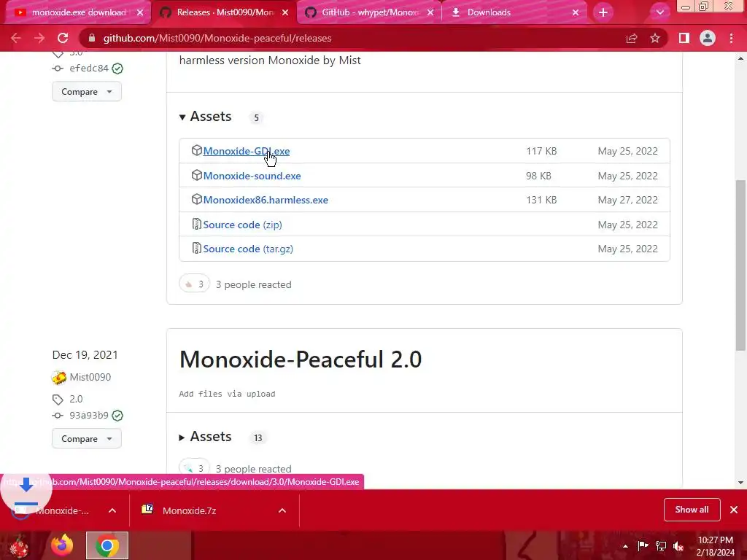This screenshot has width=747, height=560.
Task: Show verified status for commit 93a93b9
Action: [x=117, y=416]
